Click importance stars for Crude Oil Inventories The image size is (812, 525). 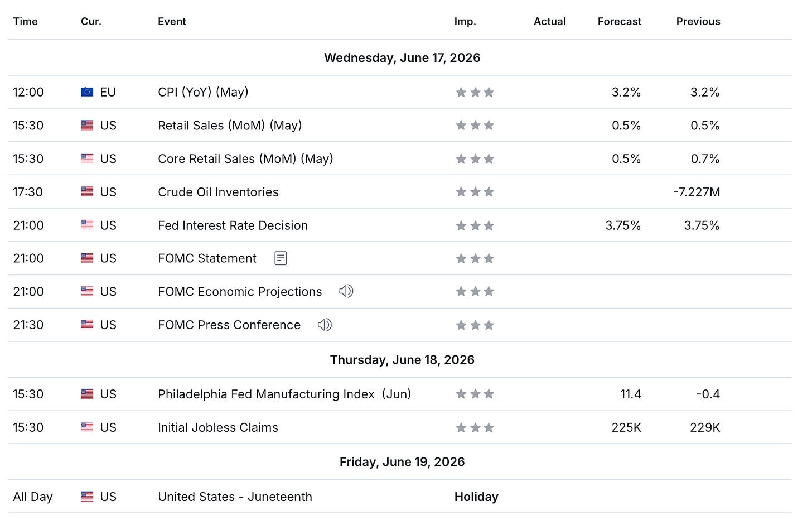coord(475,192)
